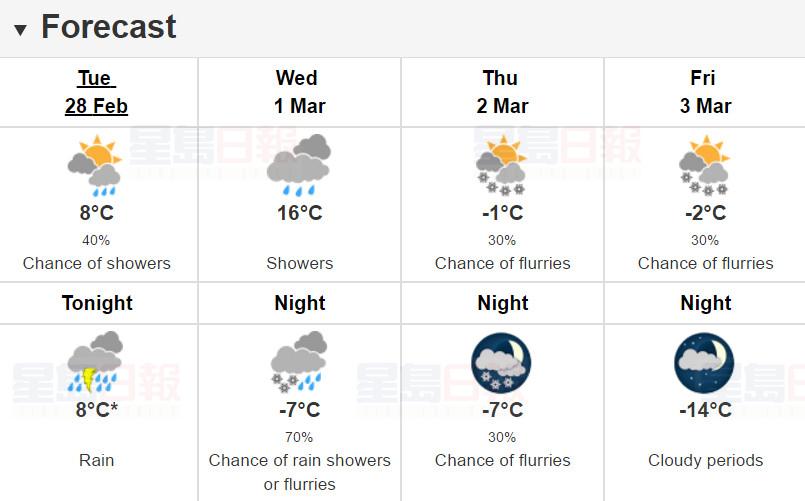This screenshot has height=501, width=805.
Task: Click Wednesday's showers cloud icon
Action: tap(299, 165)
